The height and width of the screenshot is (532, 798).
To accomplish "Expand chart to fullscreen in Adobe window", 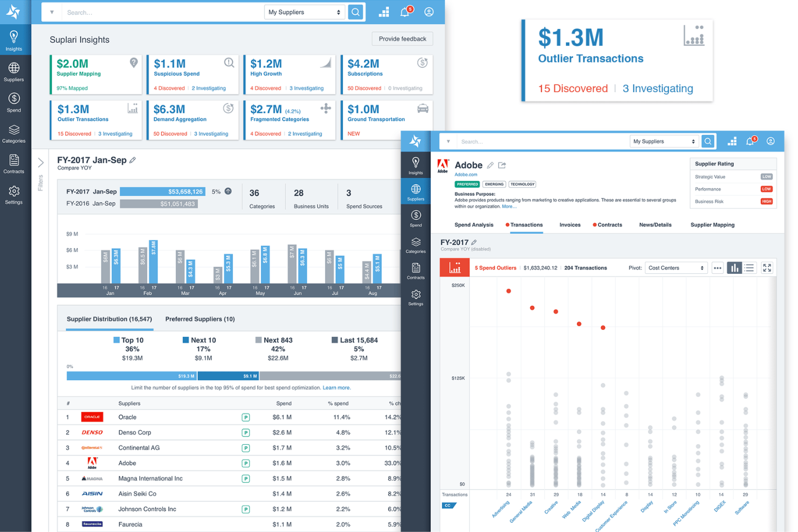I will click(x=767, y=268).
